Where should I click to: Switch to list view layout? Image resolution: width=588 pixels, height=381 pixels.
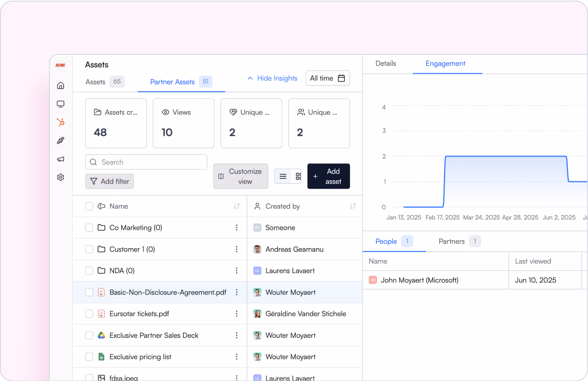[x=283, y=176]
